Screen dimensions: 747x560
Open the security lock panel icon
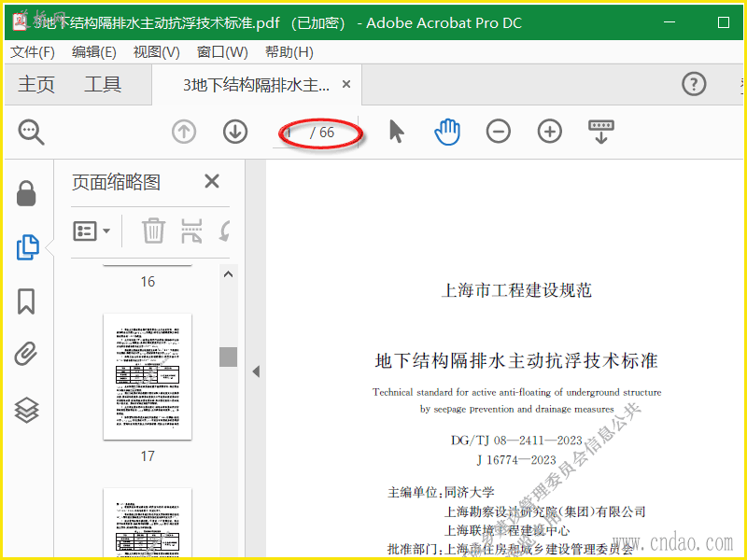[x=26, y=193]
